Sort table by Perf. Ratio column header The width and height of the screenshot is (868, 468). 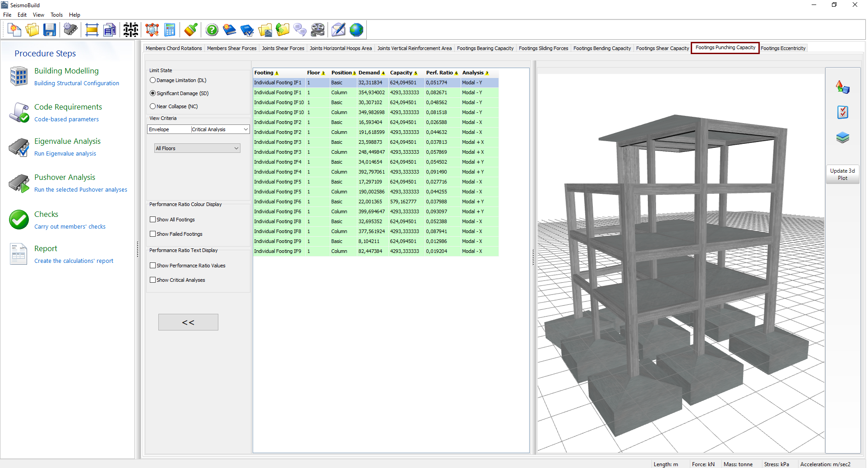(x=439, y=73)
